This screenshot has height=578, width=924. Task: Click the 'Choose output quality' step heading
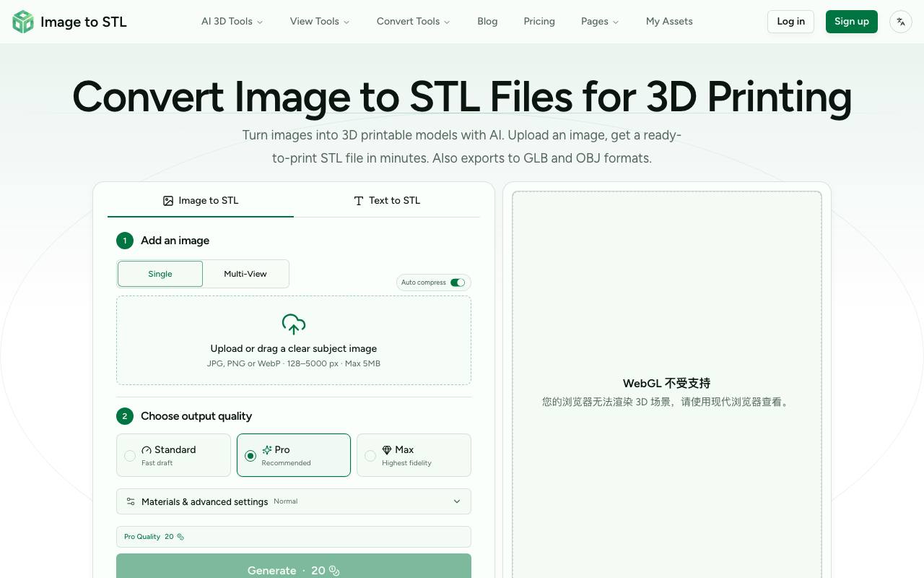[196, 416]
